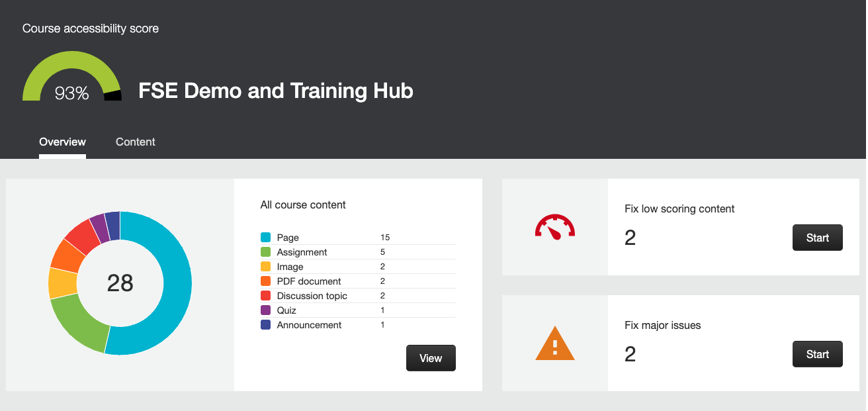Switch to the Content tab
The height and width of the screenshot is (411, 868).
(135, 142)
